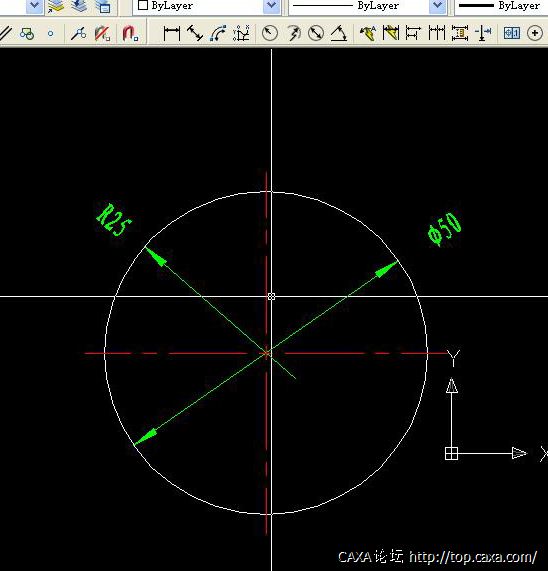Click the white ByLayer color swatch
This screenshot has height=571, width=548.
tap(143, 5)
